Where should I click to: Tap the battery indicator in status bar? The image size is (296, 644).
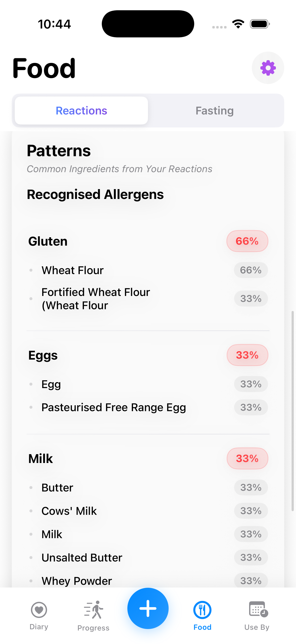(259, 24)
